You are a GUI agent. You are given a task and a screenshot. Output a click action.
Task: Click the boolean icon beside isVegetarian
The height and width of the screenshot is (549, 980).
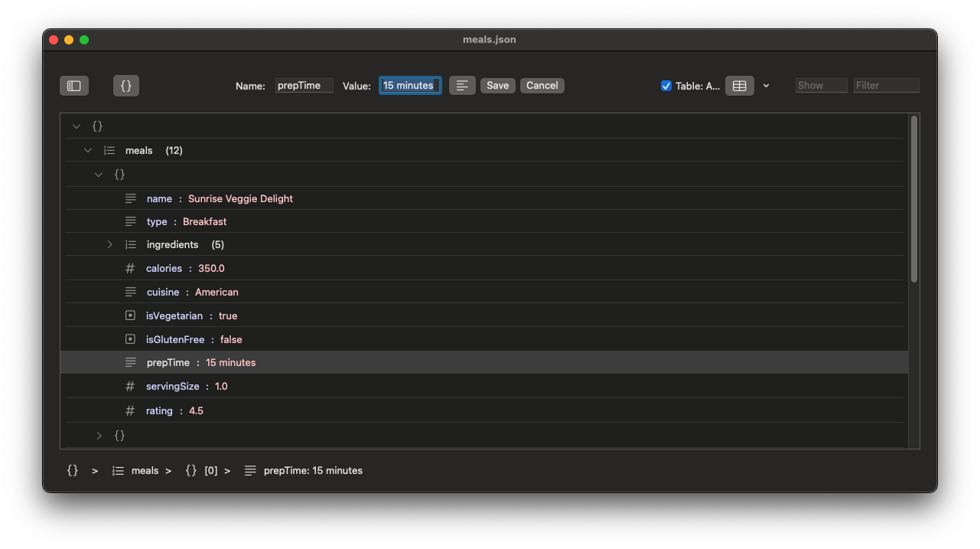[130, 315]
